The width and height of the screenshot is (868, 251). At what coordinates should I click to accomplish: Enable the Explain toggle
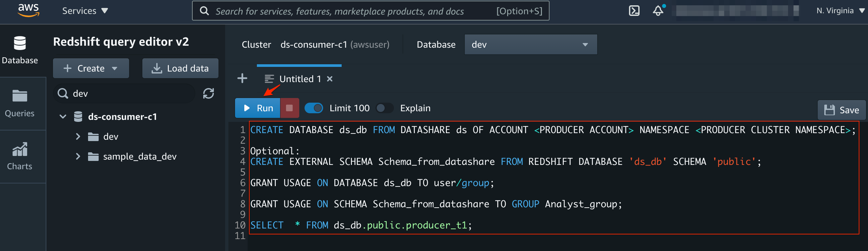pos(384,108)
